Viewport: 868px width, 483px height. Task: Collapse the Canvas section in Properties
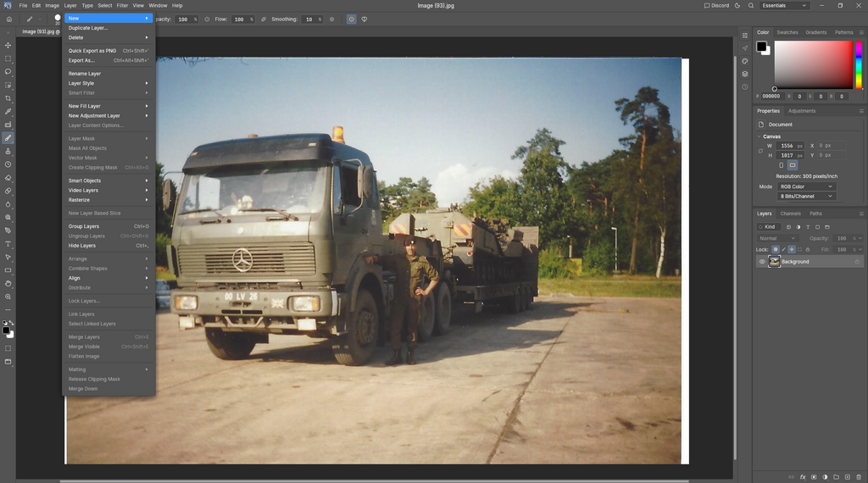pyautogui.click(x=759, y=136)
